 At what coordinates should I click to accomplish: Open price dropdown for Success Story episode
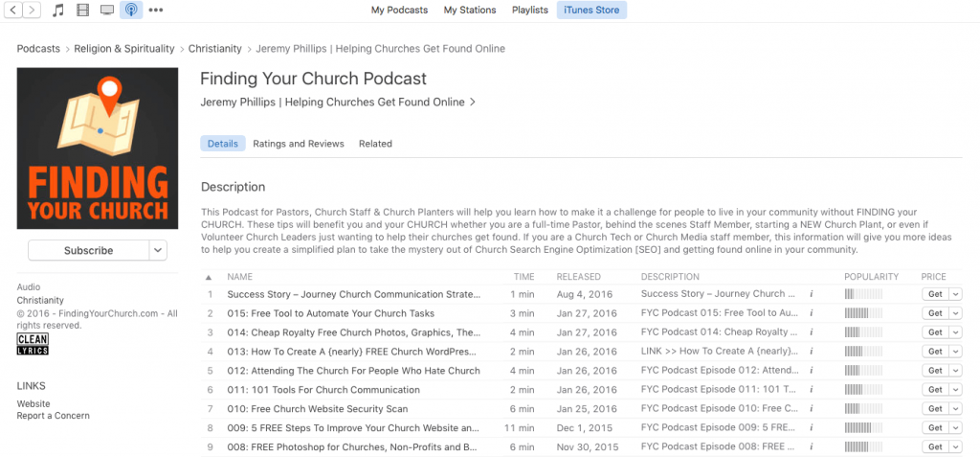tap(956, 294)
